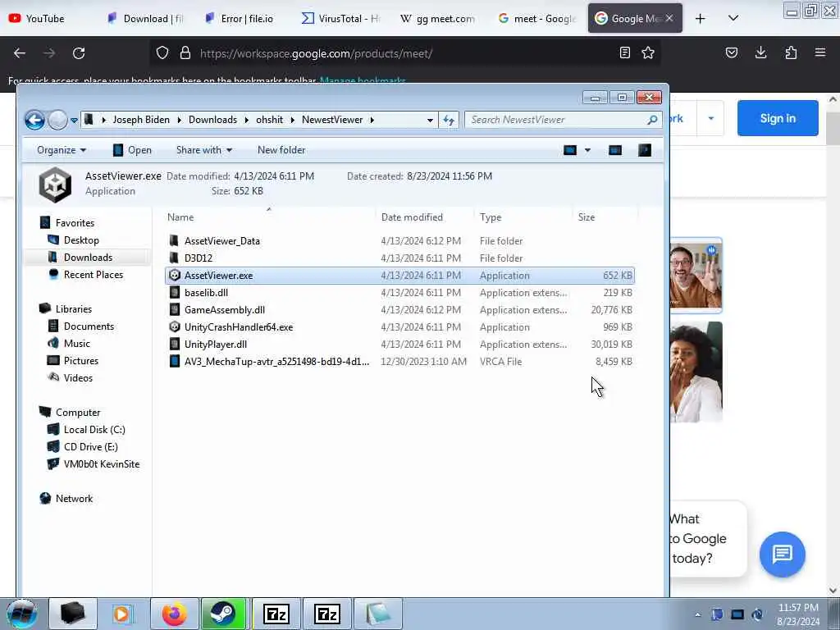Reload the Firefox page
Viewport: 840px width, 630px height.
point(79,53)
